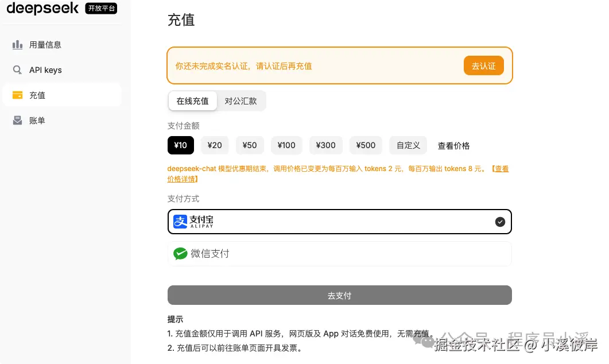The width and height of the screenshot is (609, 364).
Task: Switch to the 对公汇款 tab
Action: 241,100
